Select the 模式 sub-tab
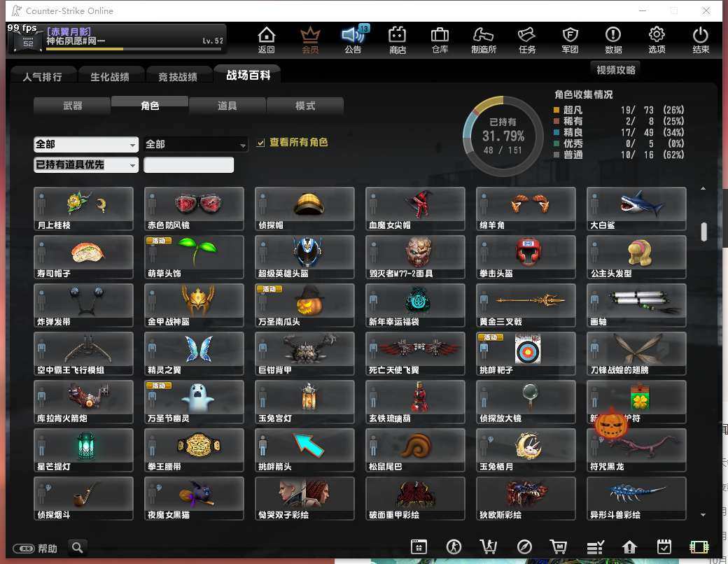 pos(305,106)
